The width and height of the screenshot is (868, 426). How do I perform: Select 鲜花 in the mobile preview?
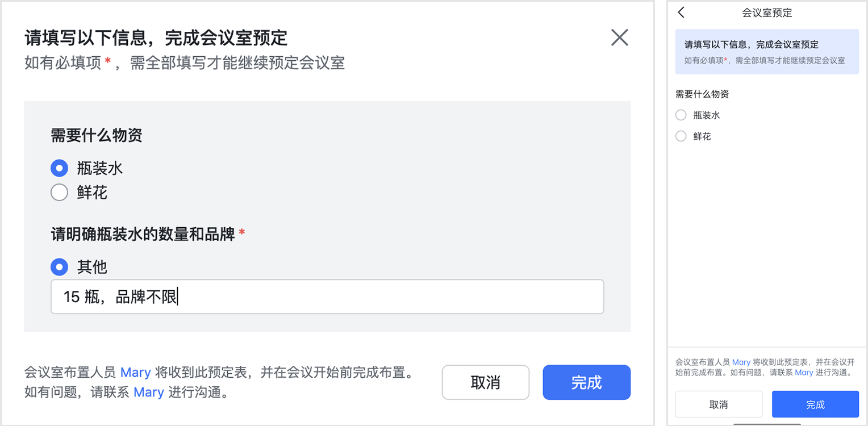click(681, 136)
